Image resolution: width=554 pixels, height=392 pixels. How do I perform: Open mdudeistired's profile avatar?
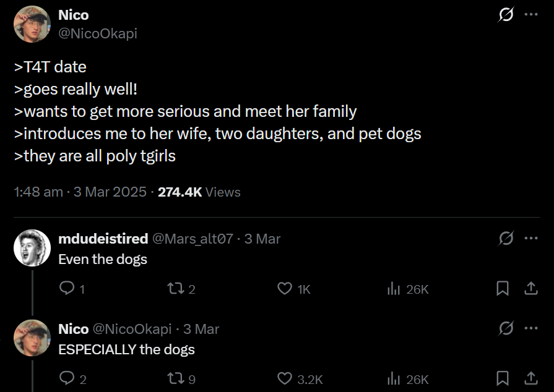coord(32,248)
